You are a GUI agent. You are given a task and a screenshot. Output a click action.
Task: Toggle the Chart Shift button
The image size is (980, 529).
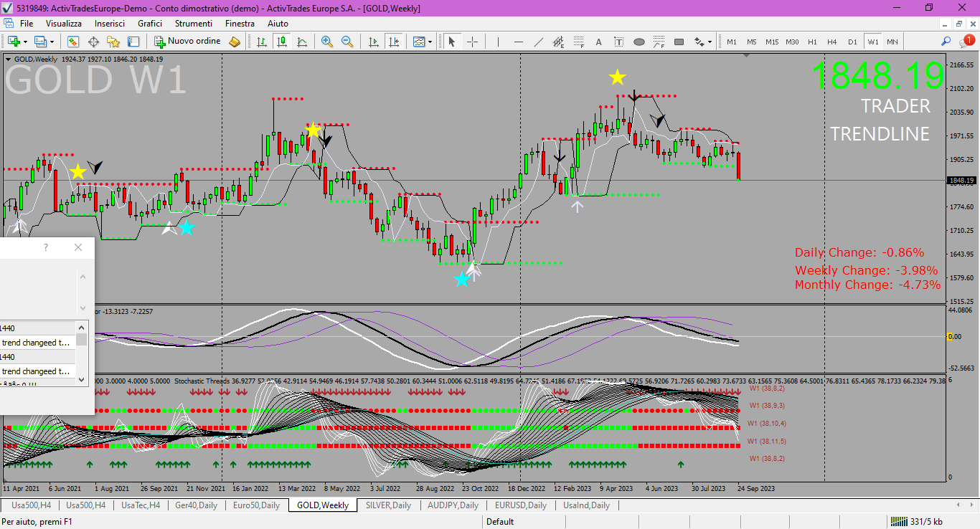(394, 42)
